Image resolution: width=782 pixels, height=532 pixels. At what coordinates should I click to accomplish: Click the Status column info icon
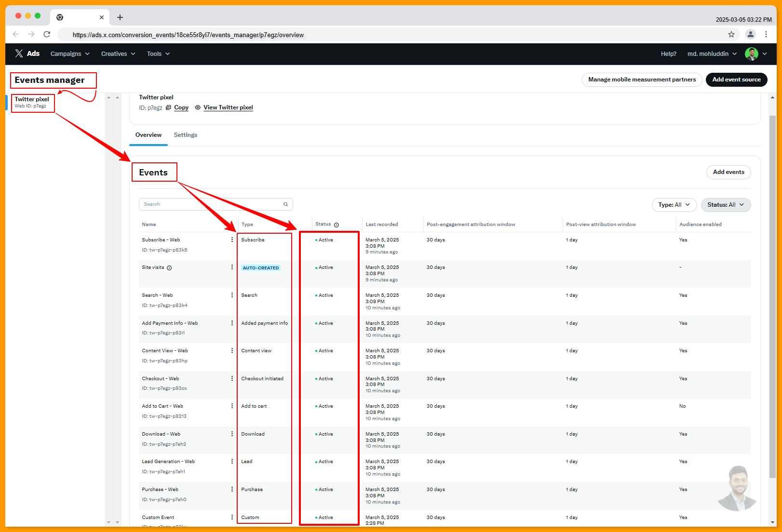(337, 225)
